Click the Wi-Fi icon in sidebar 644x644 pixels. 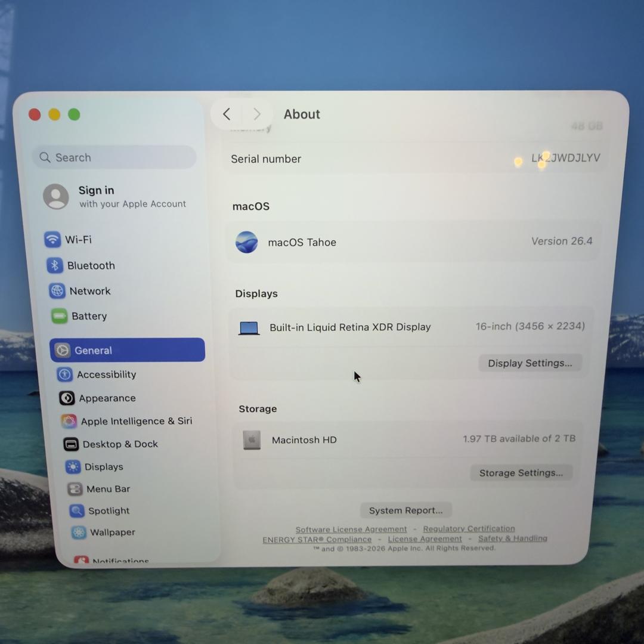[x=52, y=240]
